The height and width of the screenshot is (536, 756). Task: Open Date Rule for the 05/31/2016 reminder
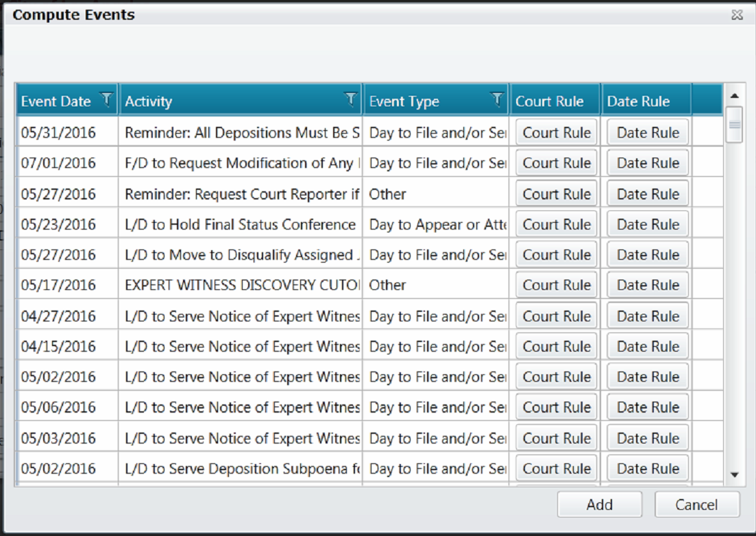[647, 132]
